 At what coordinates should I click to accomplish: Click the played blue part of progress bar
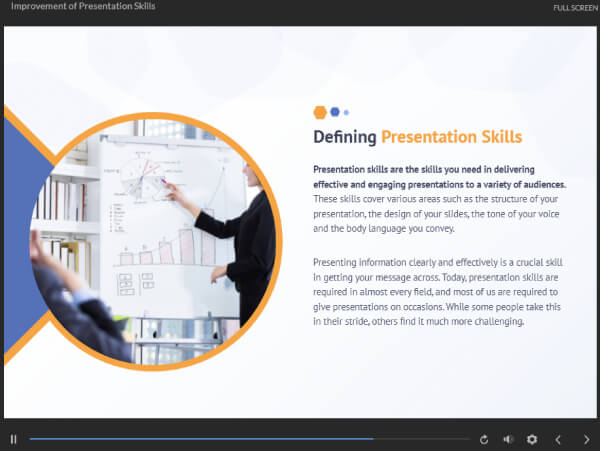click(200, 439)
